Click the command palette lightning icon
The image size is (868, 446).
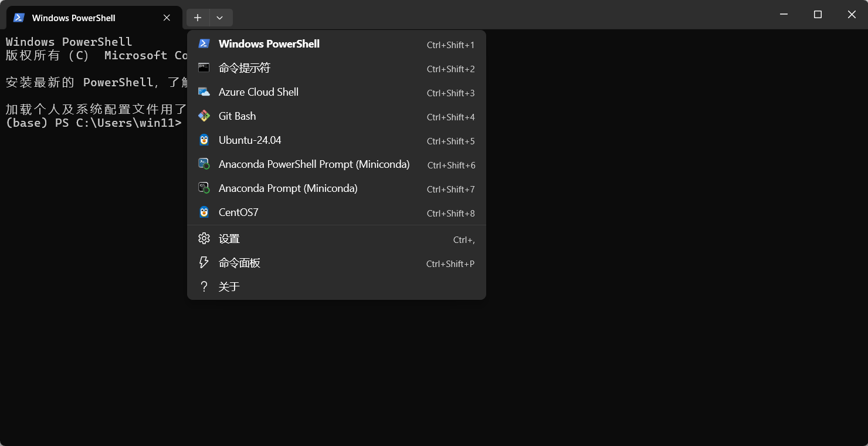coord(204,262)
